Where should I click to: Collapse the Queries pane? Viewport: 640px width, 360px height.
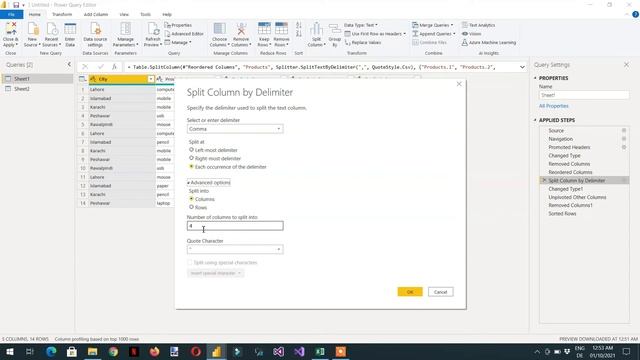pos(69,64)
